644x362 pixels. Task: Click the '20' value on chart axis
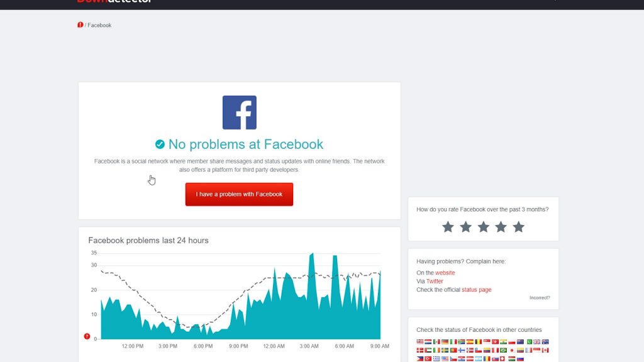[x=94, y=290]
